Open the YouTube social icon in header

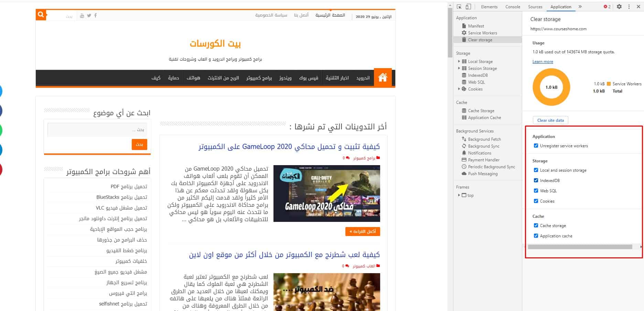[x=82, y=15]
